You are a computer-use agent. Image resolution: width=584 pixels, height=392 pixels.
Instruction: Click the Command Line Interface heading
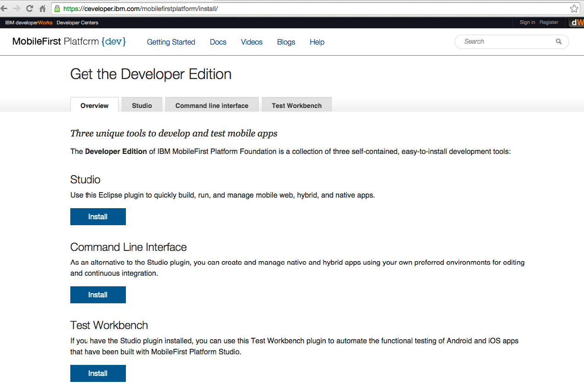pos(129,247)
